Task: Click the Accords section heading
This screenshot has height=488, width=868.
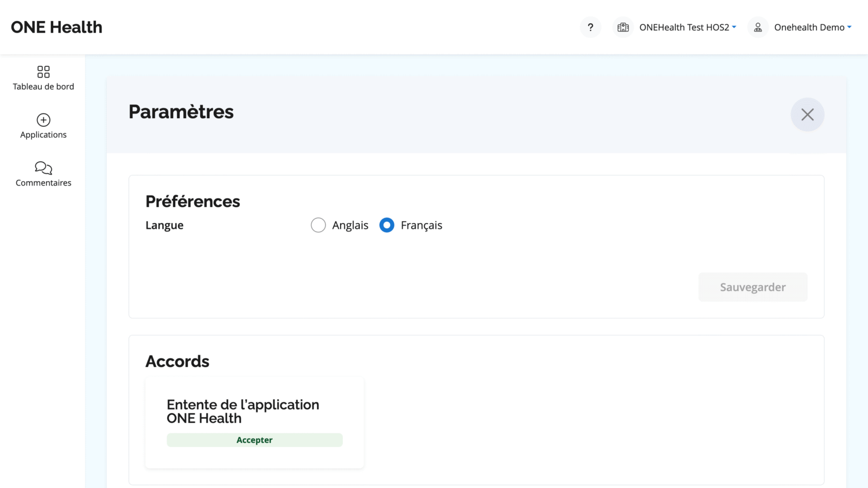Action: click(x=177, y=361)
